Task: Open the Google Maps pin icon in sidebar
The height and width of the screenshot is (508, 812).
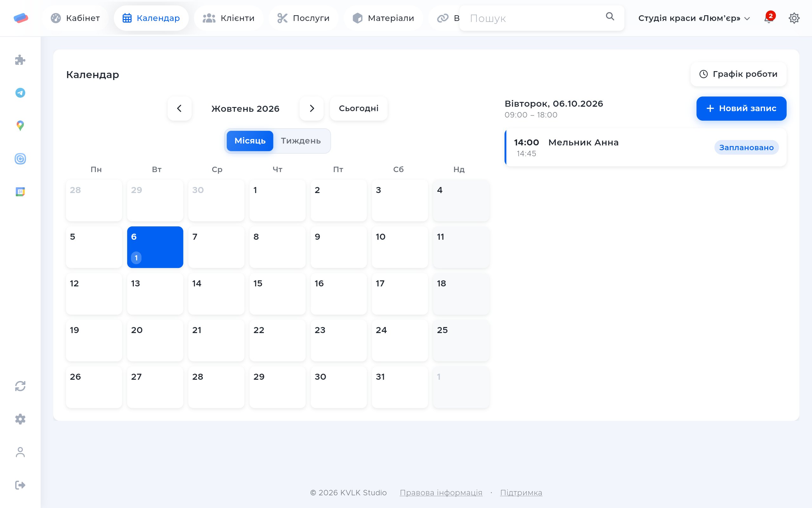Action: coord(20,126)
